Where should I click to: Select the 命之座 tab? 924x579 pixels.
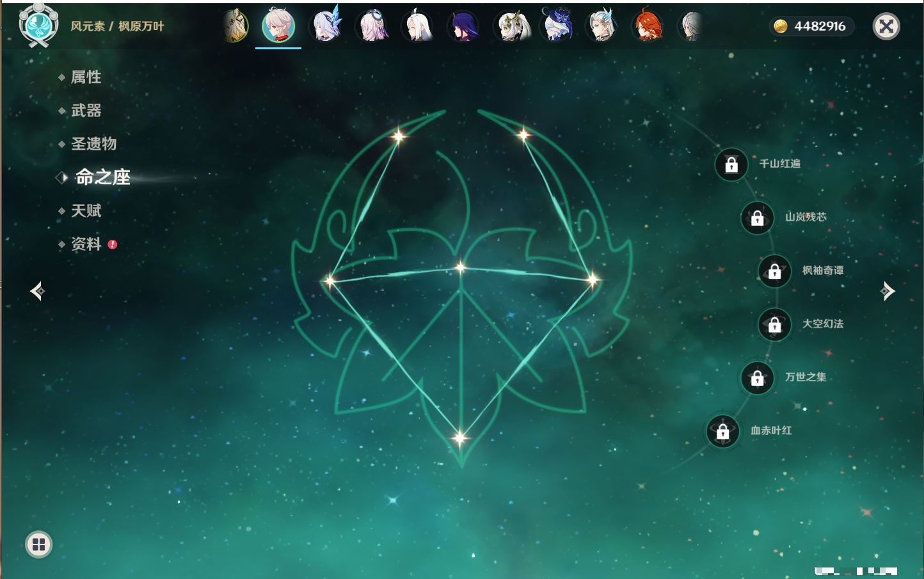pyautogui.click(x=102, y=177)
